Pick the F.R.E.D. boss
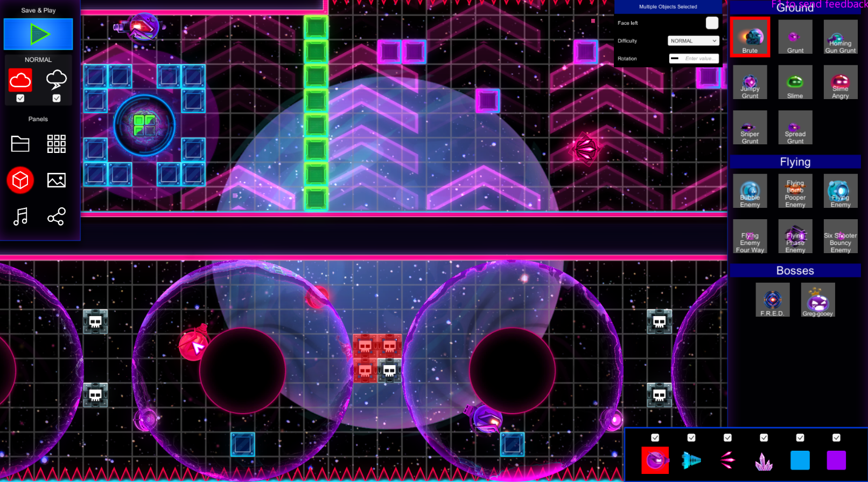Screen dimensions: 868x482 point(772,300)
